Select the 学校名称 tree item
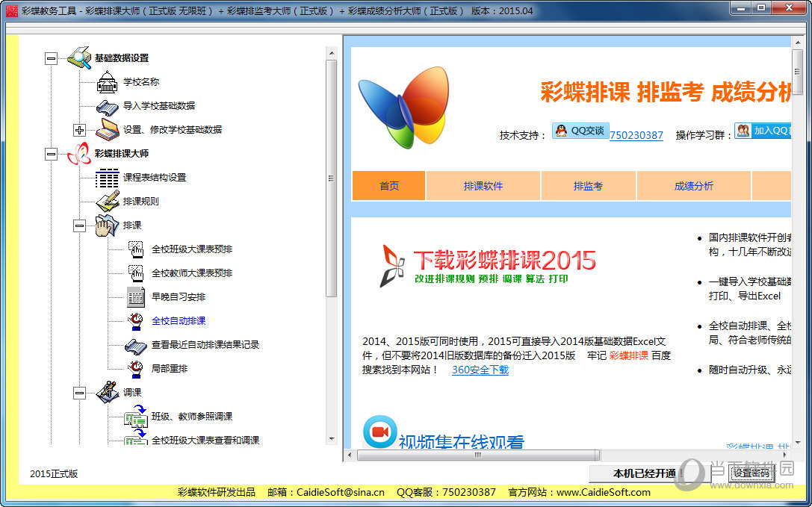 pos(141,82)
